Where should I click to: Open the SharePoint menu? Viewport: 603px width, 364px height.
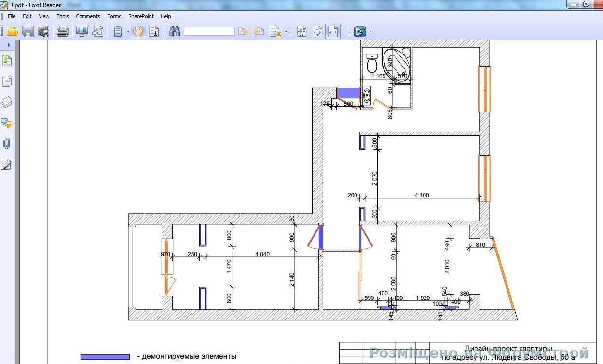(141, 16)
